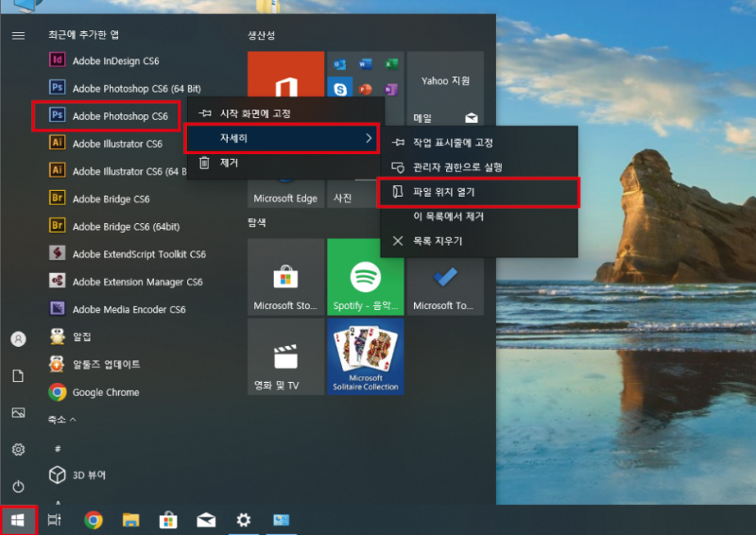Select 파일 위치 열기
The image size is (756, 535).
click(x=479, y=192)
